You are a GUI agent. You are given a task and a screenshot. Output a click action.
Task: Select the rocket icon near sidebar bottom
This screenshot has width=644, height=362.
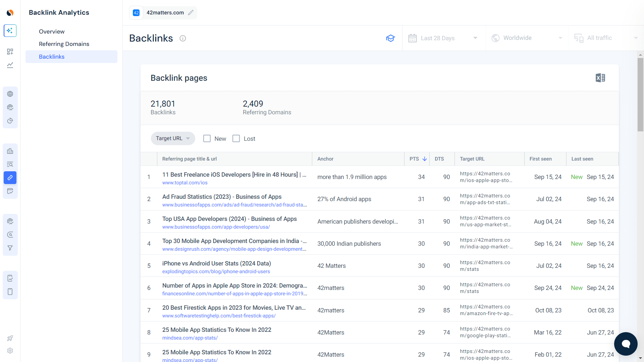[10, 338]
